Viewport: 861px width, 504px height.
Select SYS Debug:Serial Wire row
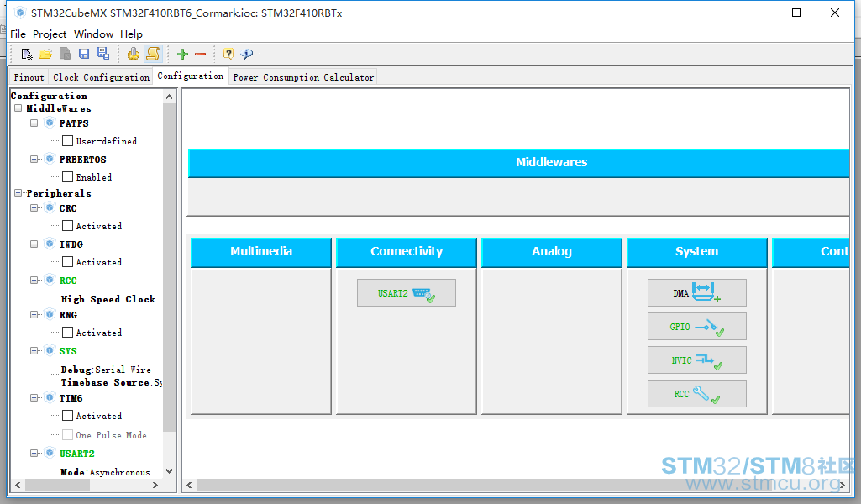pyautogui.click(x=106, y=370)
